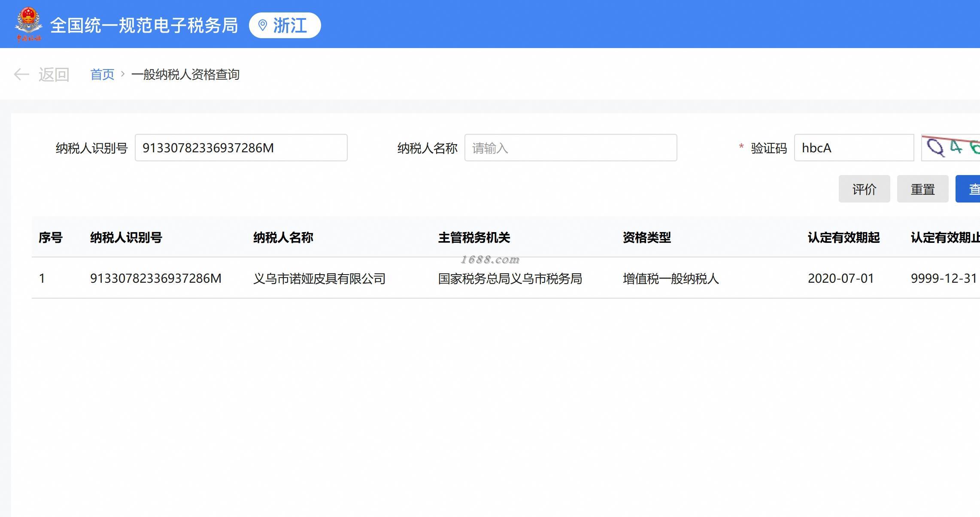The width and height of the screenshot is (980, 517).
Task: Click the 资格类型 column header
Action: point(646,237)
